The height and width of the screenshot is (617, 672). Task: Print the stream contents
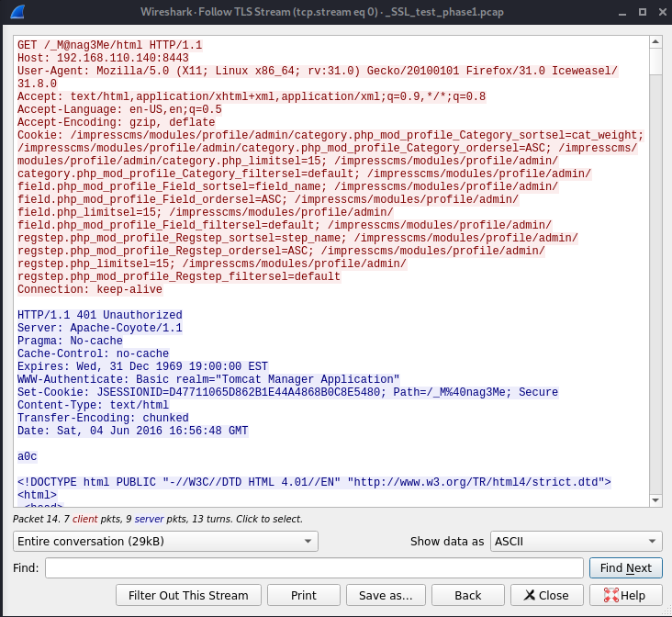303,595
